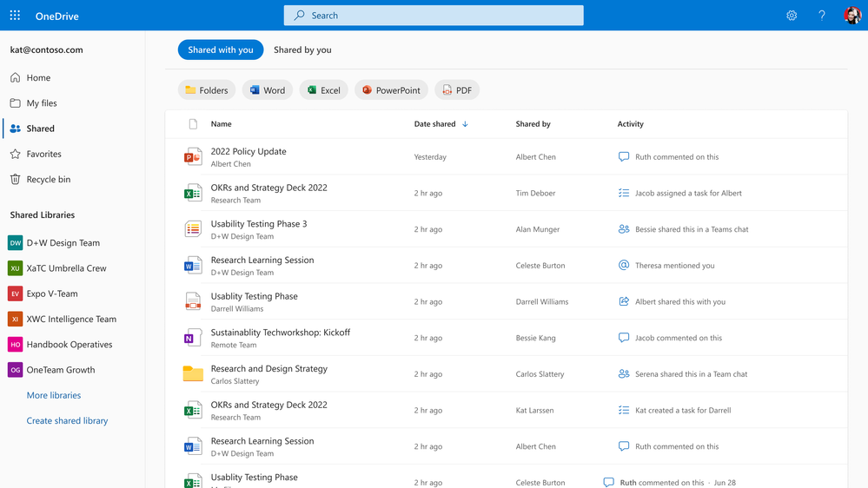Click the task icon beside 'Kat created a task for Darrell'
The image size is (868, 488).
623,410
